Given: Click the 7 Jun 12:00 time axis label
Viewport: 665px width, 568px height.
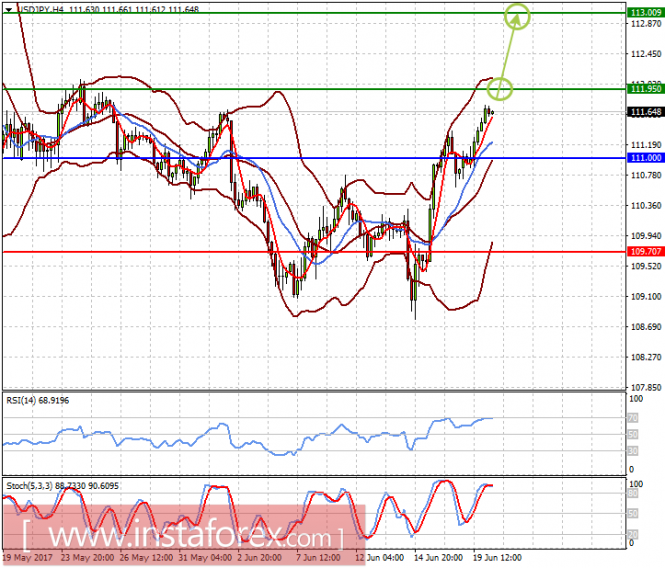Looking at the screenshot, I should (318, 556).
